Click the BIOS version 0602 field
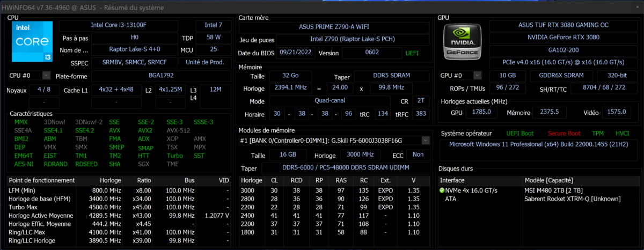The width and height of the screenshot is (644, 250). [x=371, y=53]
